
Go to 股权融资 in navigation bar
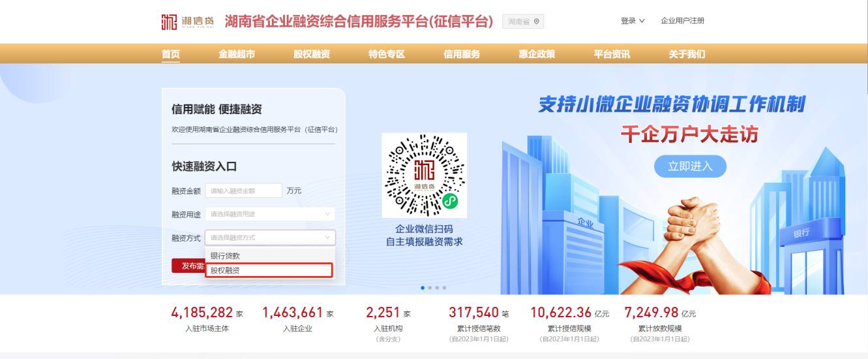(x=312, y=54)
